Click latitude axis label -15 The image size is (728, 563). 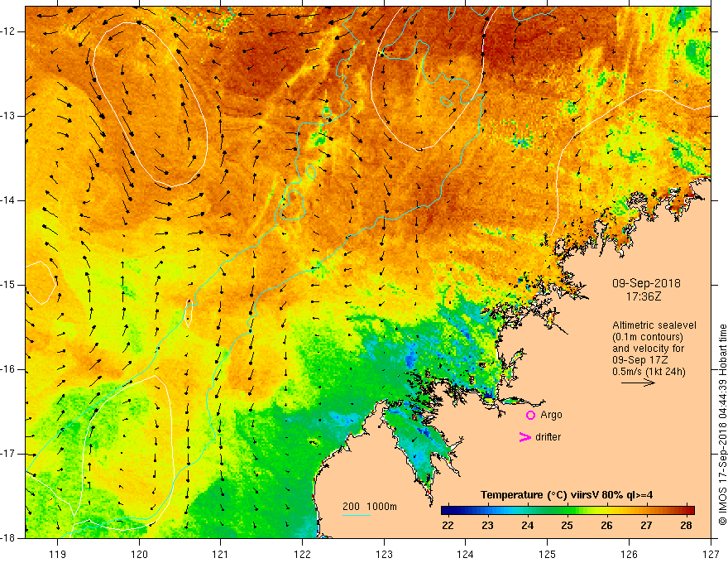click(9, 285)
